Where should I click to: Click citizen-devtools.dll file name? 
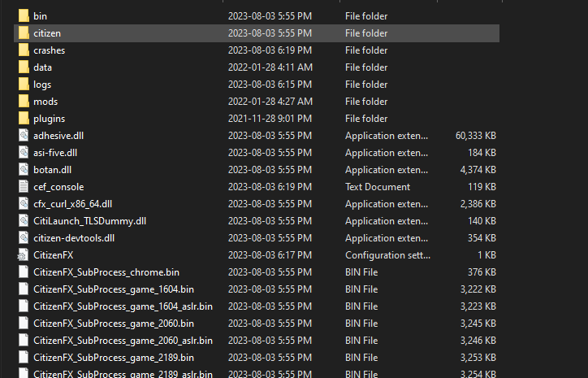tap(74, 238)
